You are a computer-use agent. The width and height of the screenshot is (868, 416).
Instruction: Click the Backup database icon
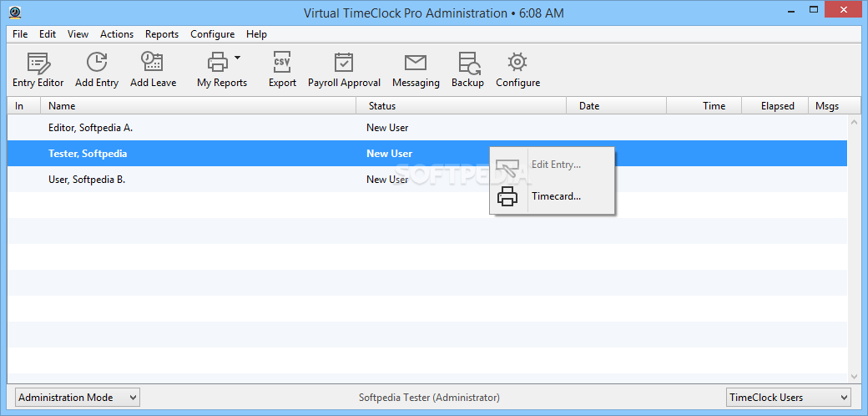(469, 62)
